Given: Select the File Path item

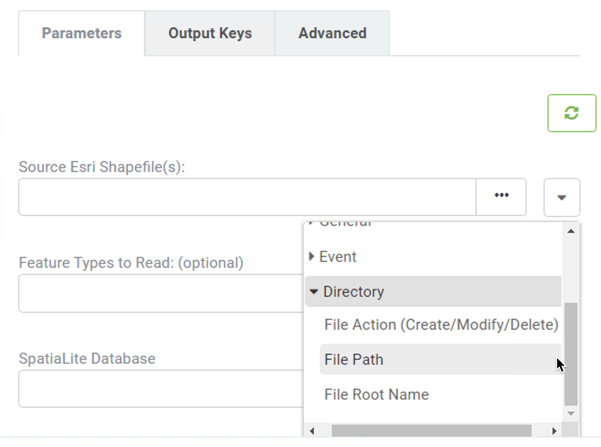Looking at the screenshot, I should pyautogui.click(x=440, y=359).
